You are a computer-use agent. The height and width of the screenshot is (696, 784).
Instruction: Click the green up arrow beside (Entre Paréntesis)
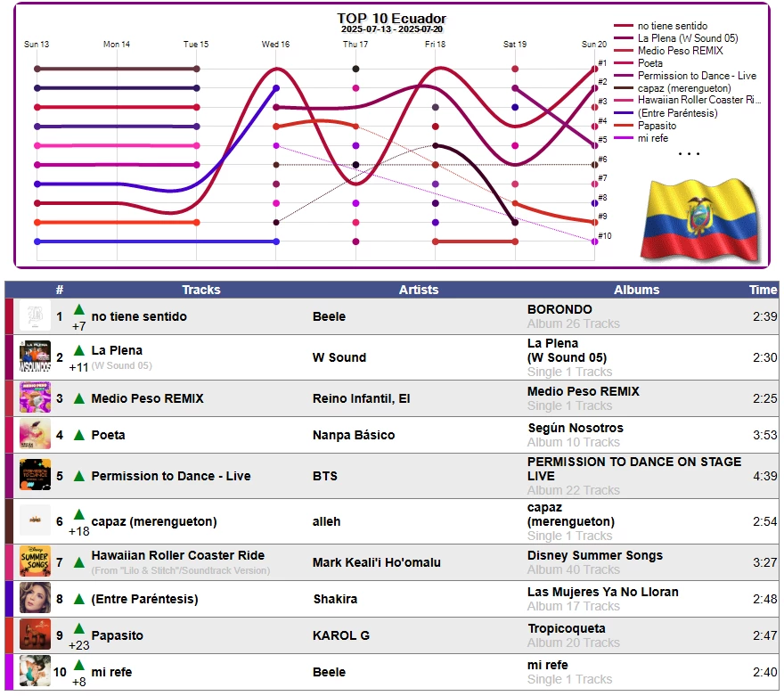(79, 599)
